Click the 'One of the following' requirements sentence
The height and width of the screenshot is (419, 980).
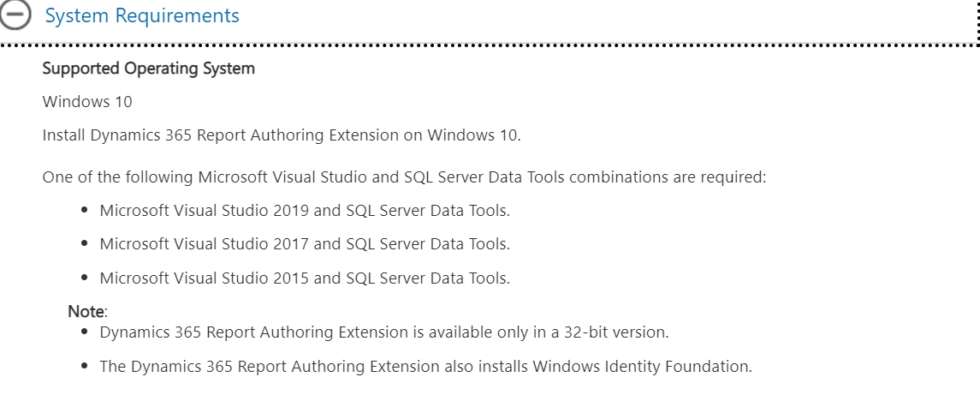pos(404,177)
